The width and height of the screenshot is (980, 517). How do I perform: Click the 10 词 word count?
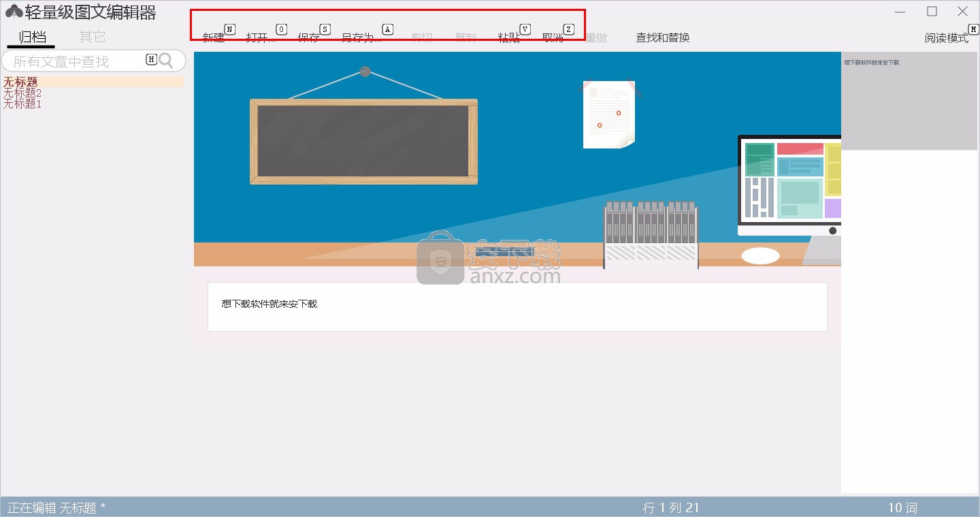pyautogui.click(x=902, y=507)
